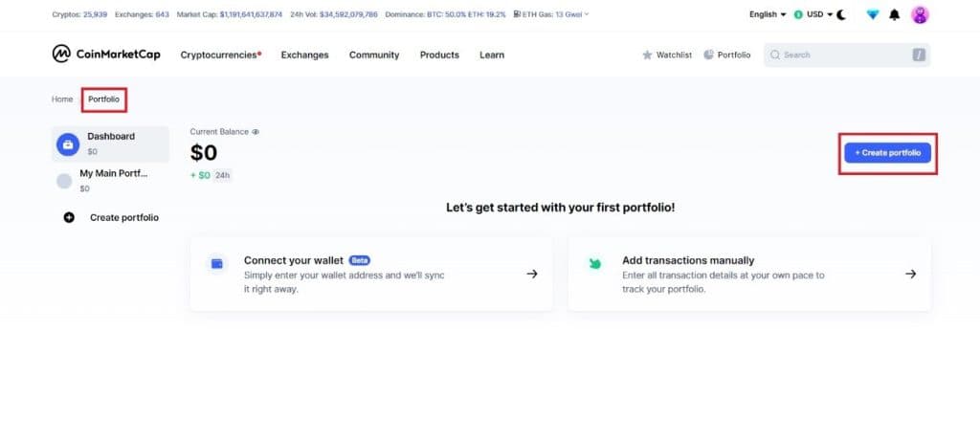Click the Portfolio pie icon in header

pyautogui.click(x=708, y=55)
